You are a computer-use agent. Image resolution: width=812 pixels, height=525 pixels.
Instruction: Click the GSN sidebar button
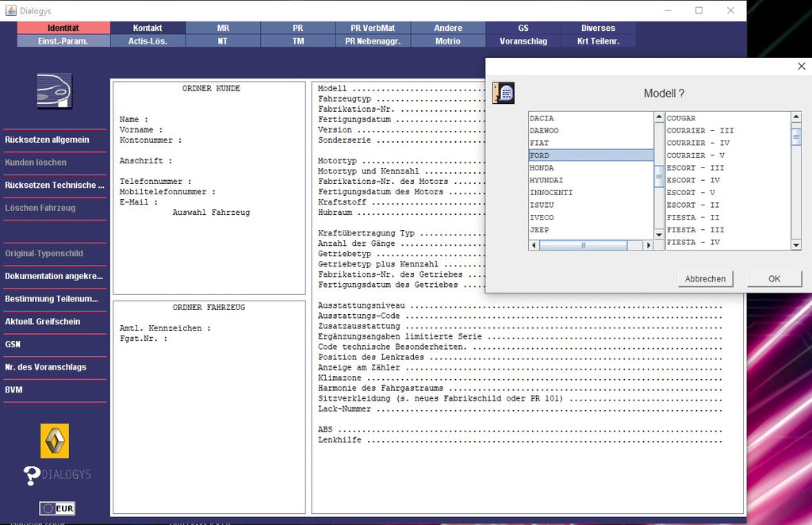(55, 345)
